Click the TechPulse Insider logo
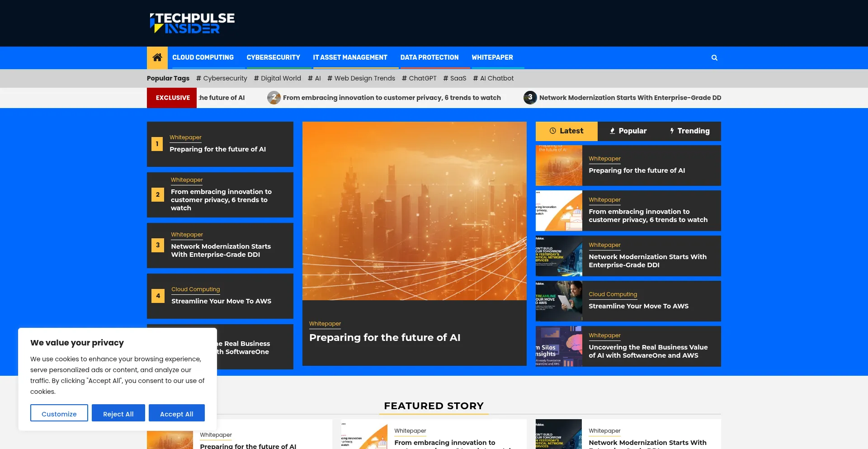 [x=192, y=23]
